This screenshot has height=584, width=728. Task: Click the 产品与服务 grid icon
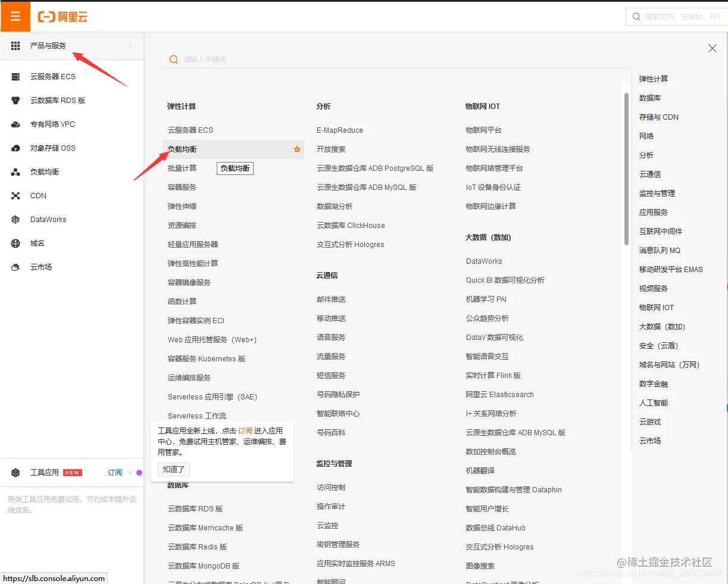(x=15, y=46)
